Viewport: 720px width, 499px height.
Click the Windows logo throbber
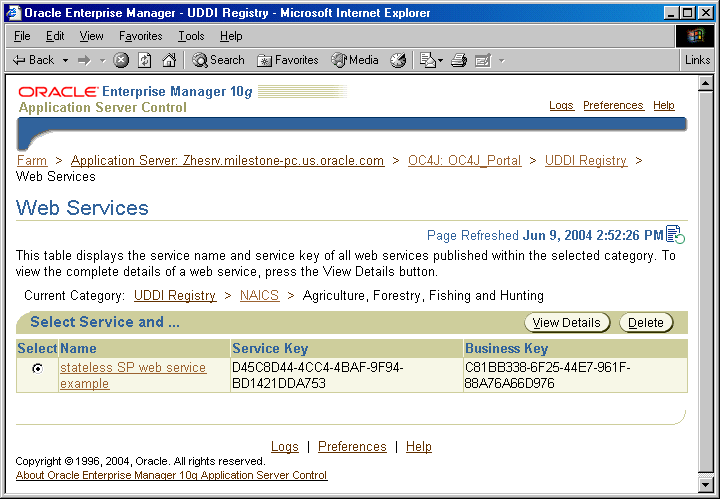click(x=695, y=36)
